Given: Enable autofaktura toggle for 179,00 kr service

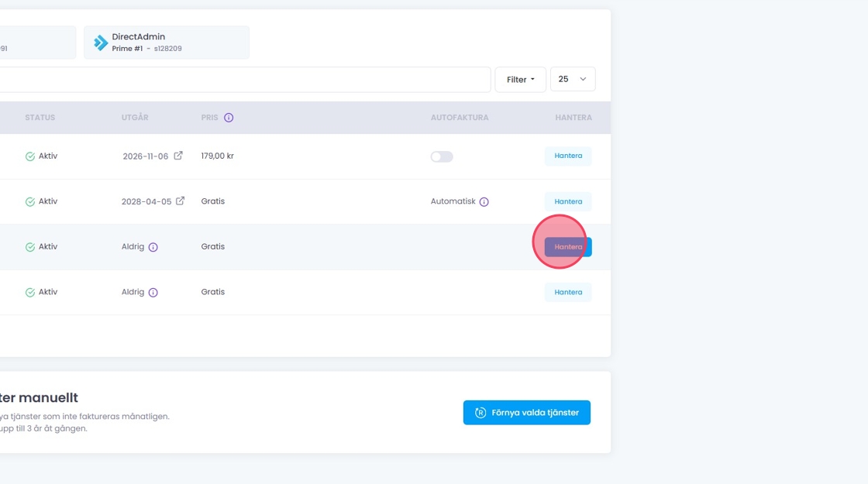Looking at the screenshot, I should coord(442,156).
